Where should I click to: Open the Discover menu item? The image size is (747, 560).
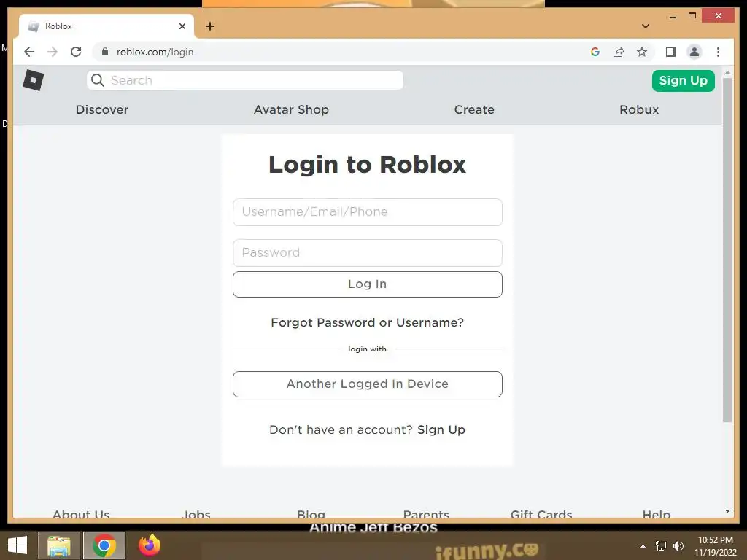point(102,109)
